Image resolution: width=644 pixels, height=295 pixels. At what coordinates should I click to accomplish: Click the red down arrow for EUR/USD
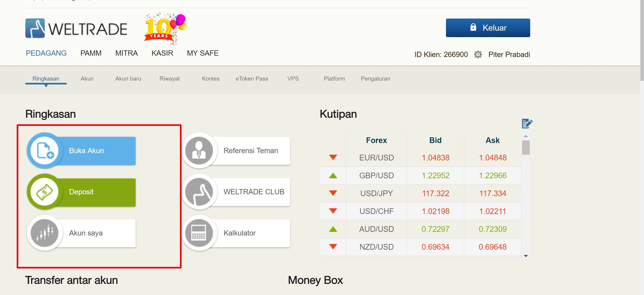tap(333, 157)
